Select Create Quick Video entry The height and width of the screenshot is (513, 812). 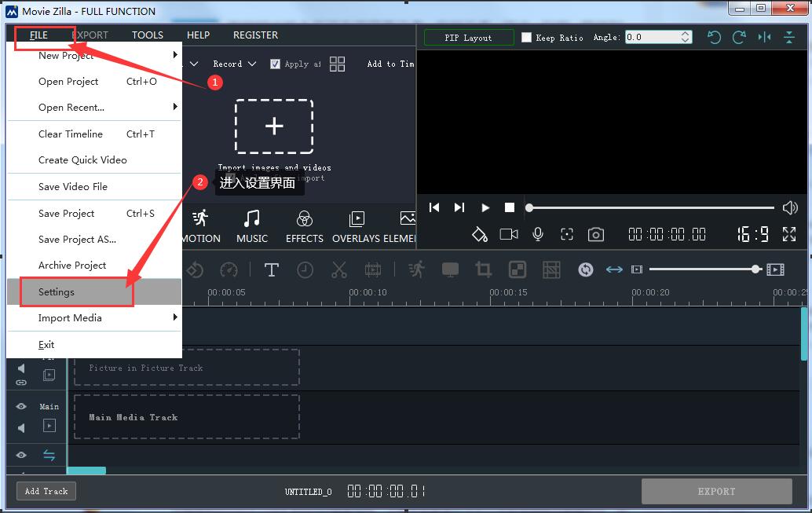click(94, 160)
